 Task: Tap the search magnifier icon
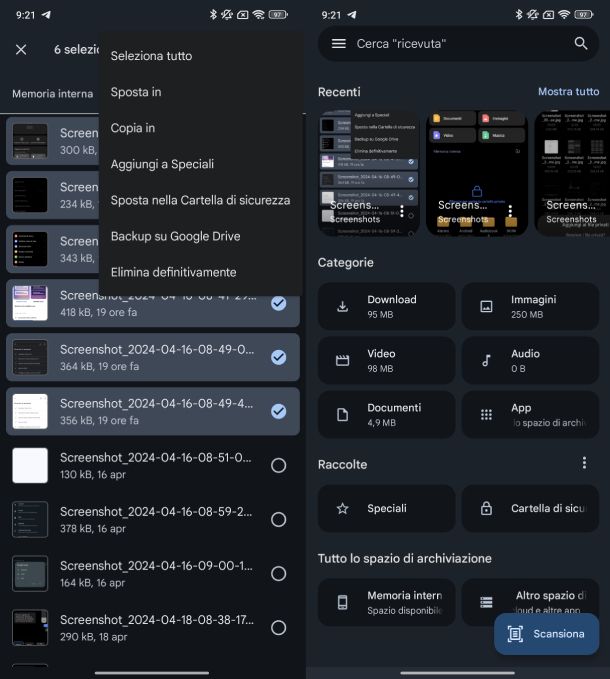(581, 43)
